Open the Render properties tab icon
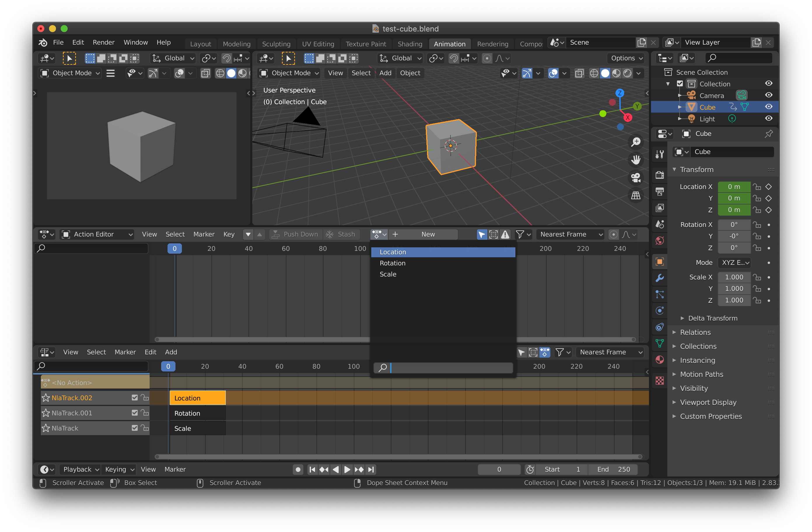Screen dimensions: 812x532 (x=659, y=175)
